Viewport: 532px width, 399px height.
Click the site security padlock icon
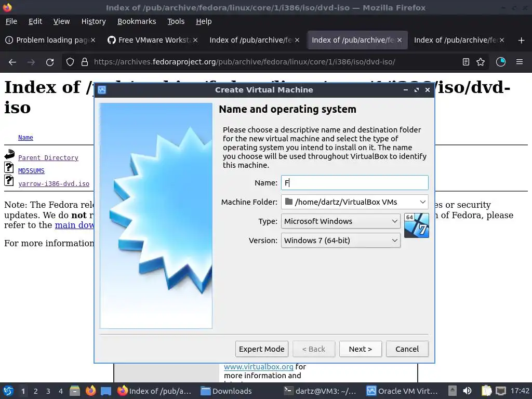pos(85,62)
